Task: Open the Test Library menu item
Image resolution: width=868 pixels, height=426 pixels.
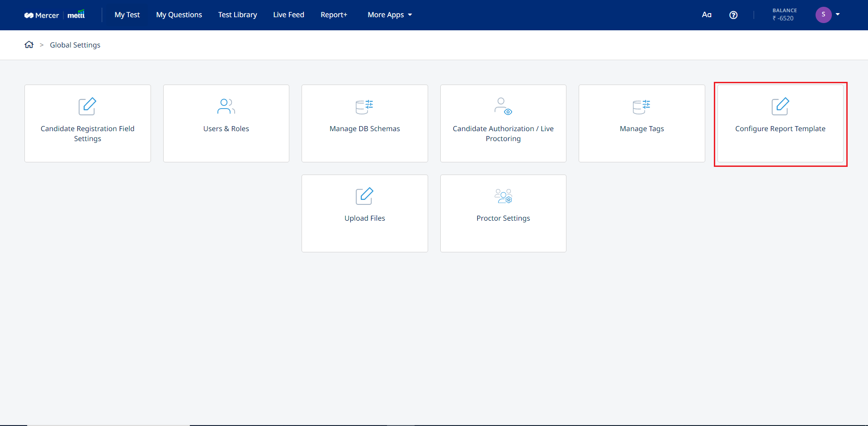Action: click(x=237, y=15)
